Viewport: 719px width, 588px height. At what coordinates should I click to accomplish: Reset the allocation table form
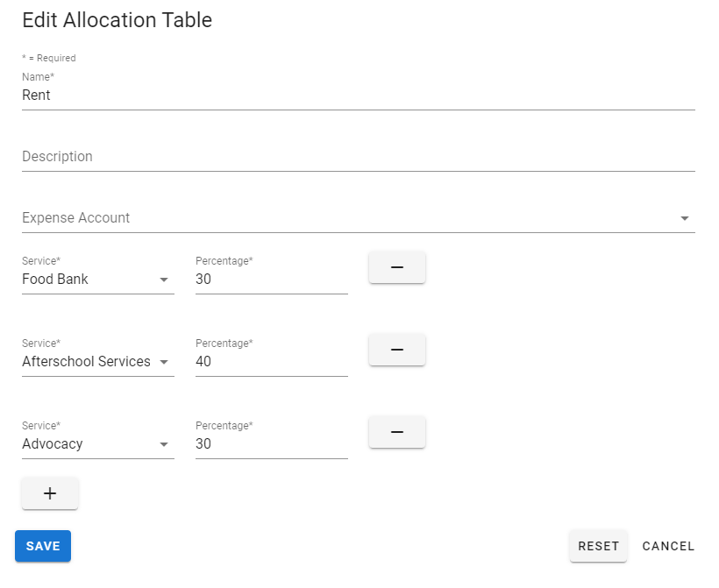(x=598, y=545)
